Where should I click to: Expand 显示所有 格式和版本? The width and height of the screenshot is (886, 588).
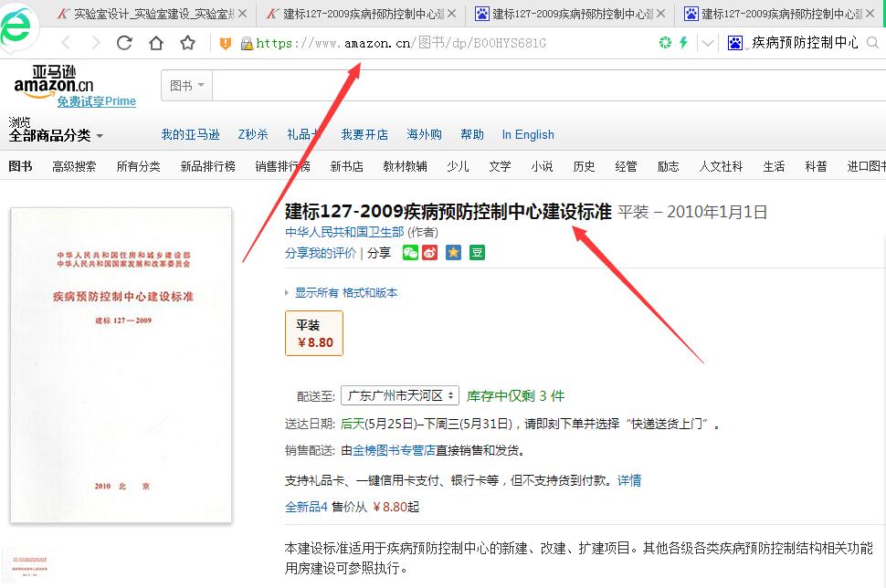click(344, 293)
